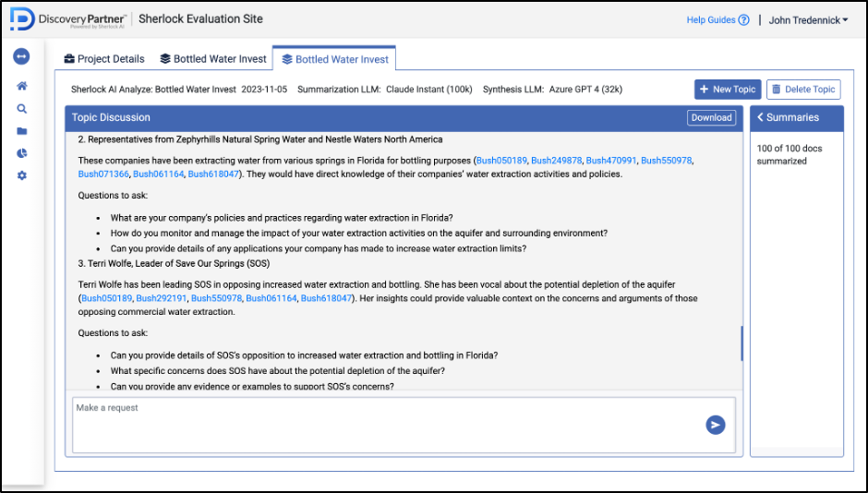Click the DiscoveryPartner logo icon

click(x=22, y=19)
